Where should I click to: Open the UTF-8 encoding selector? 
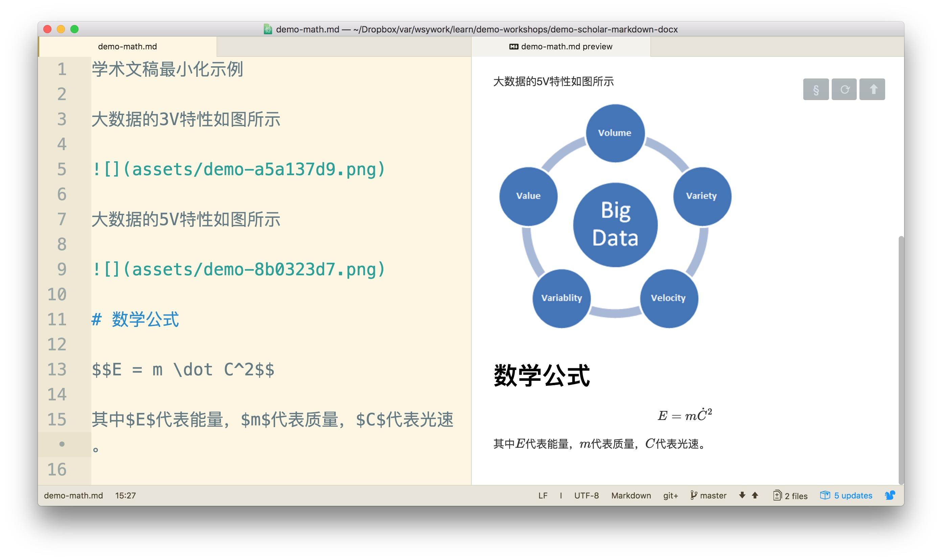coord(586,495)
